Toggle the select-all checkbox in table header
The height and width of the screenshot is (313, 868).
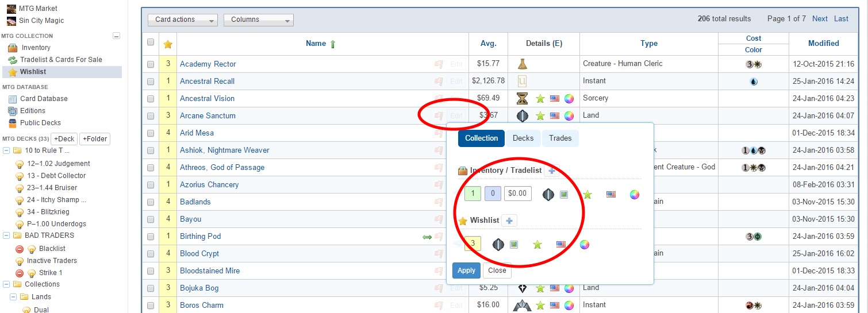pos(151,42)
